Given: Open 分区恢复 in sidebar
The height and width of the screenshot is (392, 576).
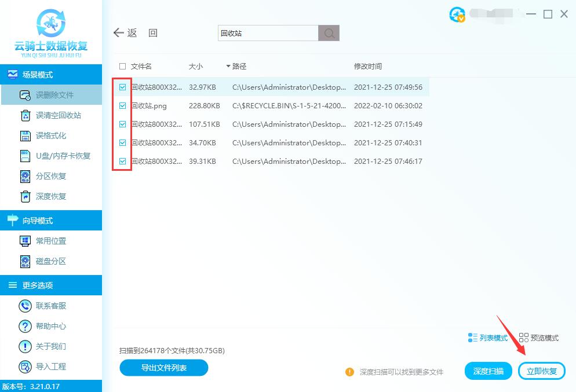Looking at the screenshot, I should 52,176.
